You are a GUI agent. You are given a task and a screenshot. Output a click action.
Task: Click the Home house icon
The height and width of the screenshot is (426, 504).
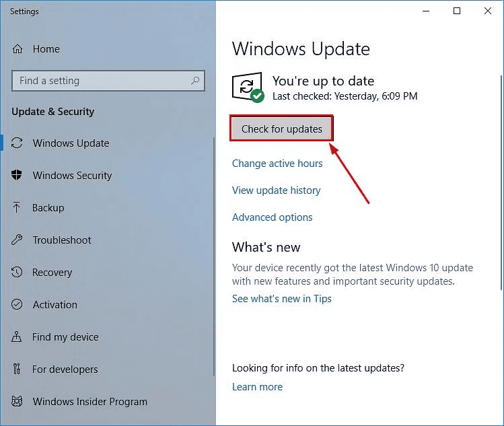coord(18,49)
